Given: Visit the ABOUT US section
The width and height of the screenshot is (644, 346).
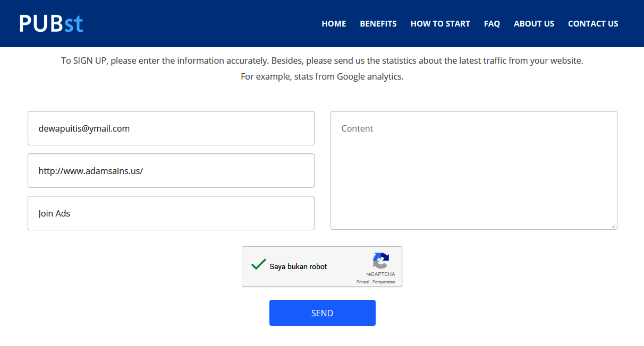Looking at the screenshot, I should tap(534, 24).
